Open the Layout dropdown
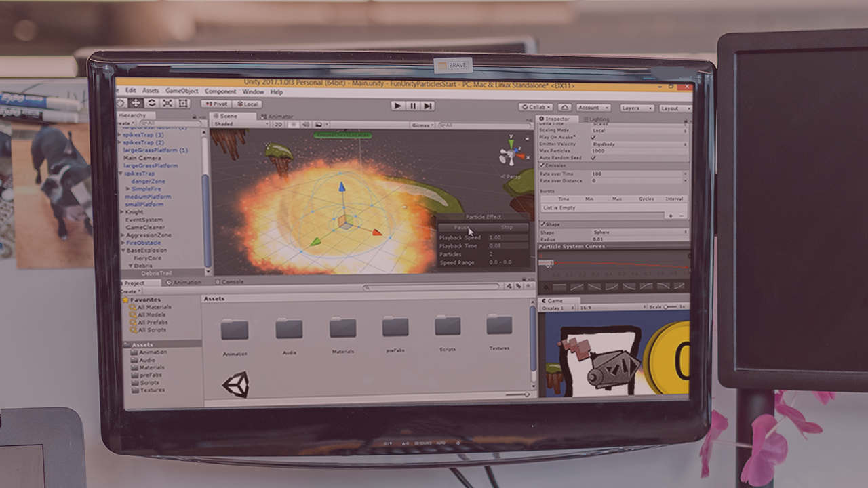This screenshot has width=868, height=488. pyautogui.click(x=674, y=108)
